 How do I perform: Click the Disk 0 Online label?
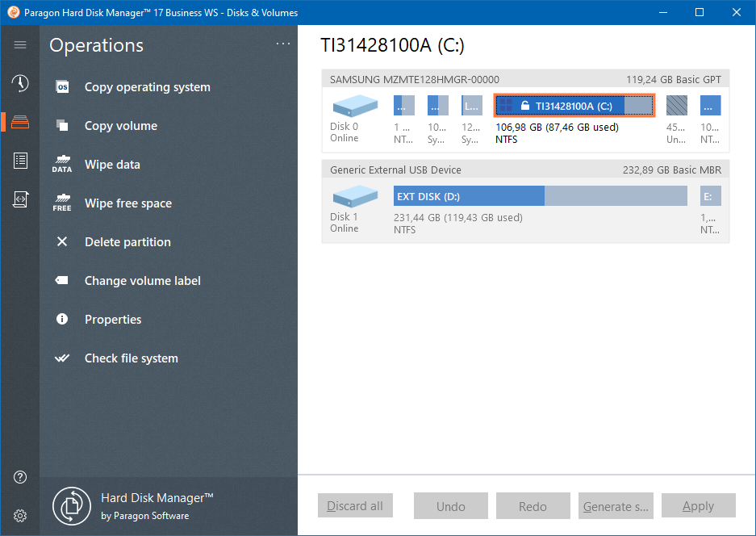click(345, 132)
